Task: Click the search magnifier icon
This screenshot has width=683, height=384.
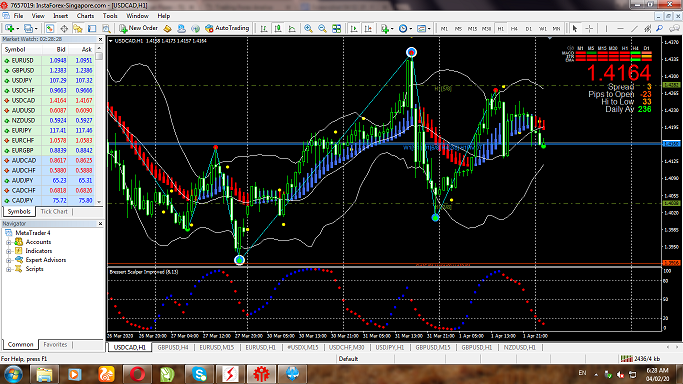Action: pyautogui.click(x=660, y=28)
